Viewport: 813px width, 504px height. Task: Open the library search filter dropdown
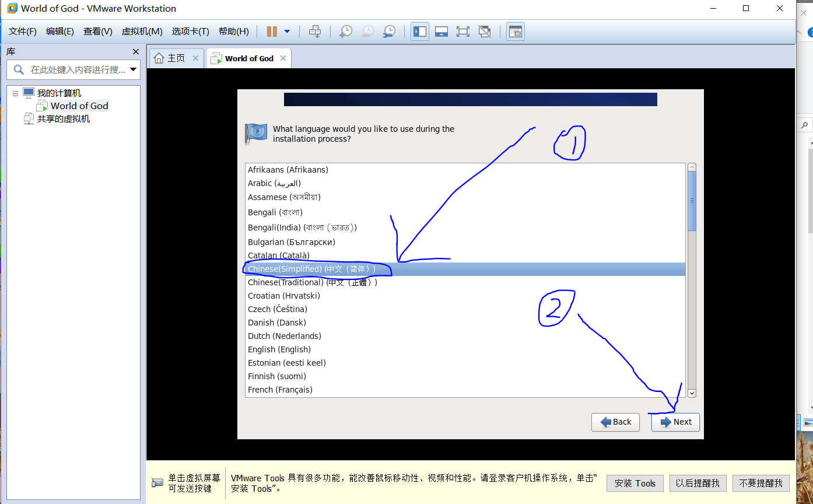pos(134,69)
